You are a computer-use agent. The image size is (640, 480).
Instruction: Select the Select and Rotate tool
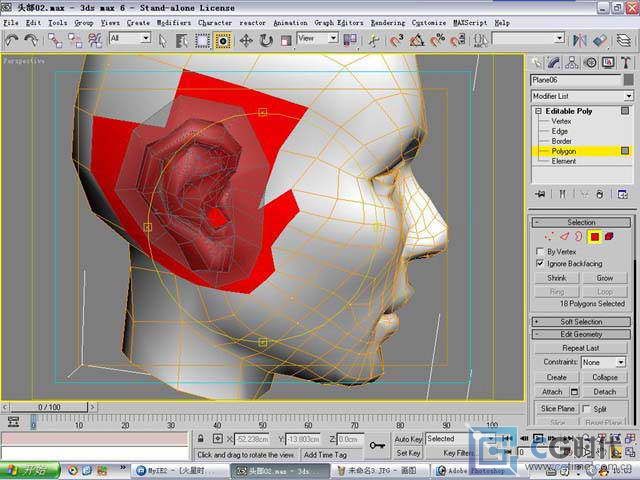tap(266, 40)
